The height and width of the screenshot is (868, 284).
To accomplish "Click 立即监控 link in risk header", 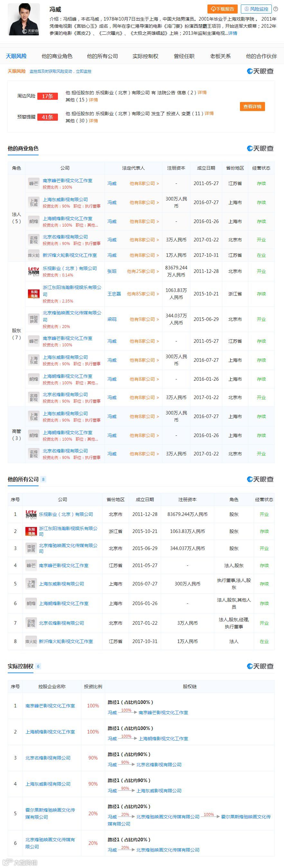I will (x=84, y=71).
